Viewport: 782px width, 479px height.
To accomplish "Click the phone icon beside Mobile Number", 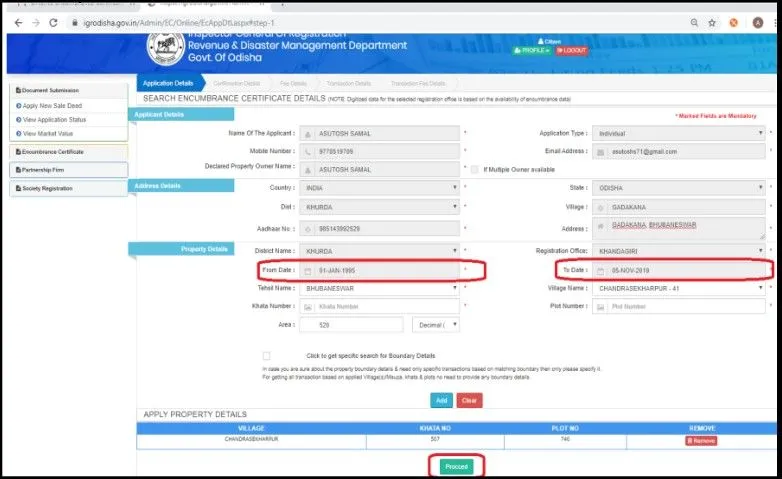I will point(309,151).
